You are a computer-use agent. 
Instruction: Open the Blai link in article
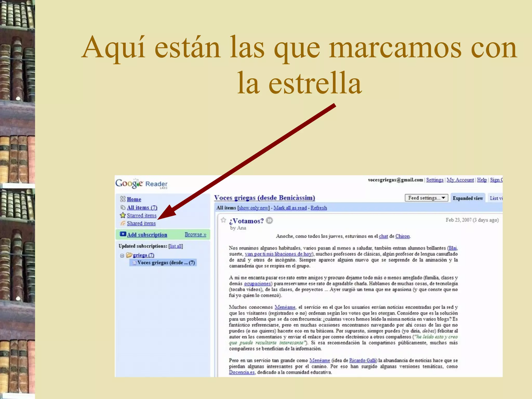click(453, 248)
